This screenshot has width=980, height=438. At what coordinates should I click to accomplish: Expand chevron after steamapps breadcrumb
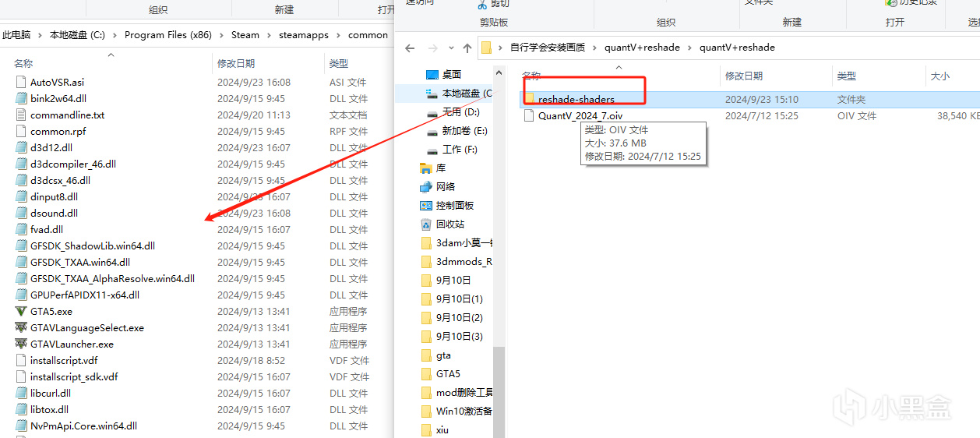click(338, 35)
